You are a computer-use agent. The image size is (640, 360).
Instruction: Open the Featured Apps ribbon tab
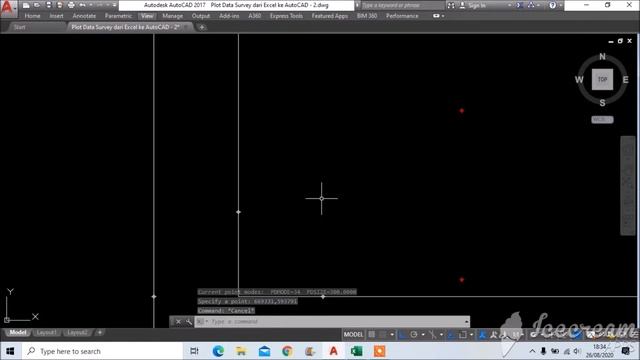(330, 16)
